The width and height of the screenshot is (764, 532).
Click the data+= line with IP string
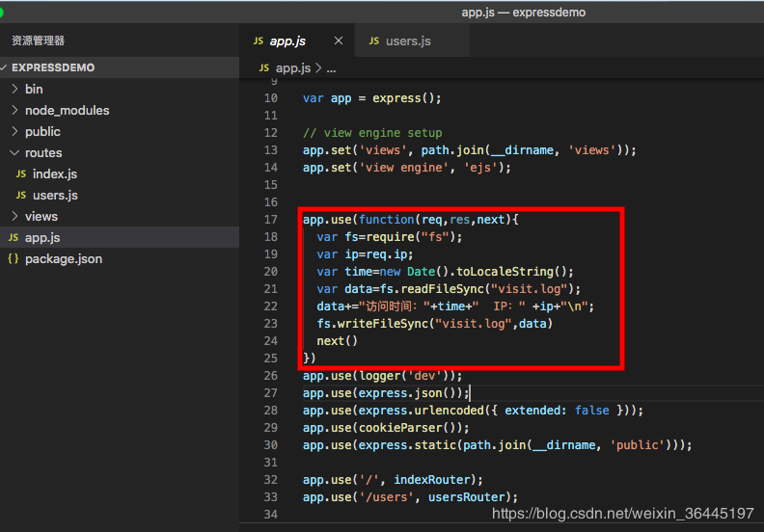pos(455,306)
